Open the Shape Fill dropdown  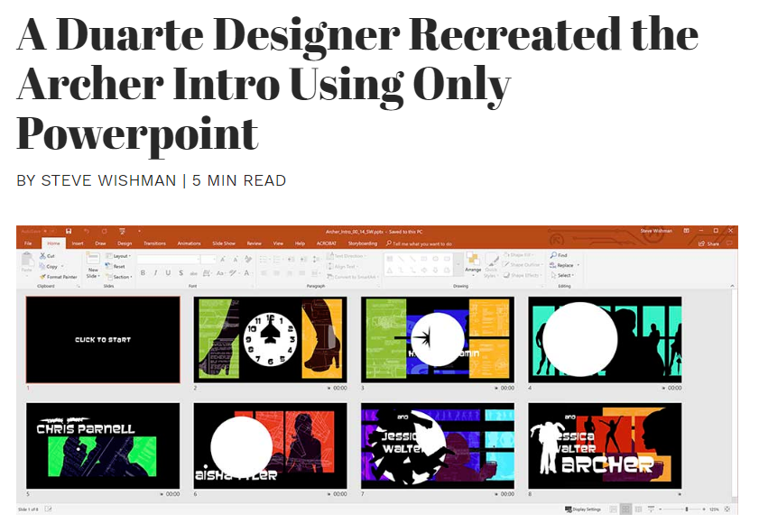tap(519, 255)
